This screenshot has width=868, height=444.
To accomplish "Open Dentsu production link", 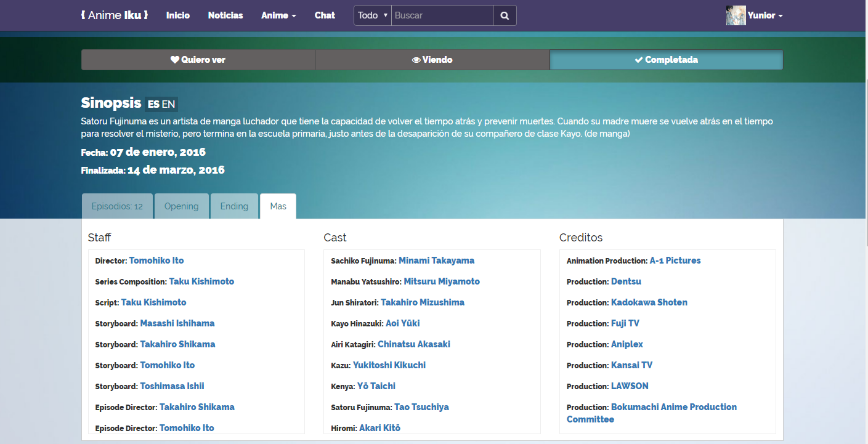I will click(626, 281).
